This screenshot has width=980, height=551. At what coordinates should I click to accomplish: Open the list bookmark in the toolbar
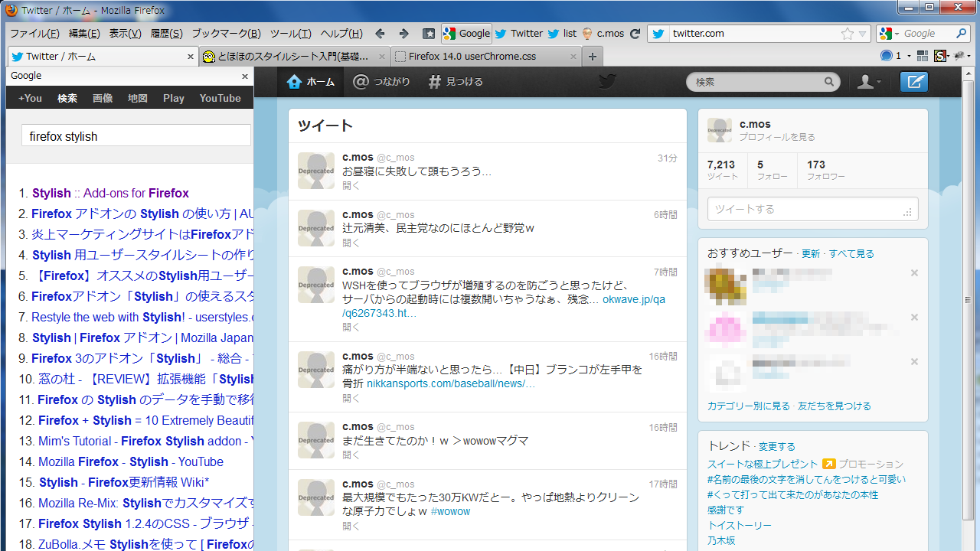pyautogui.click(x=562, y=34)
